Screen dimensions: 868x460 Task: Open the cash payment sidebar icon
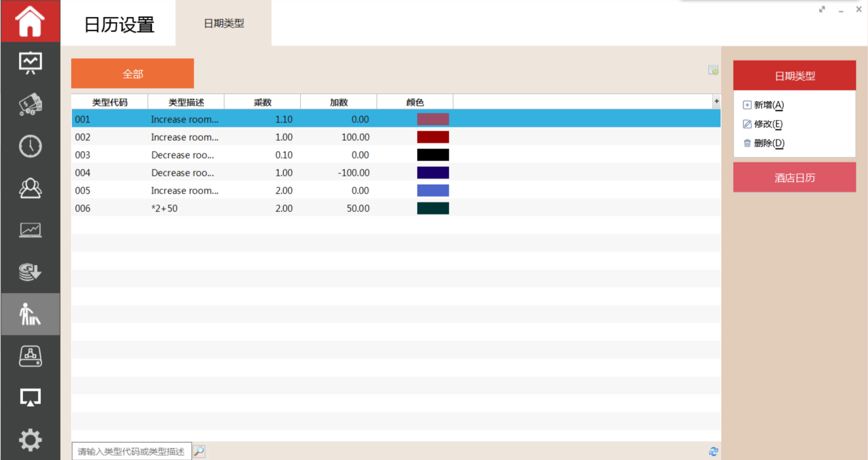[x=30, y=105]
